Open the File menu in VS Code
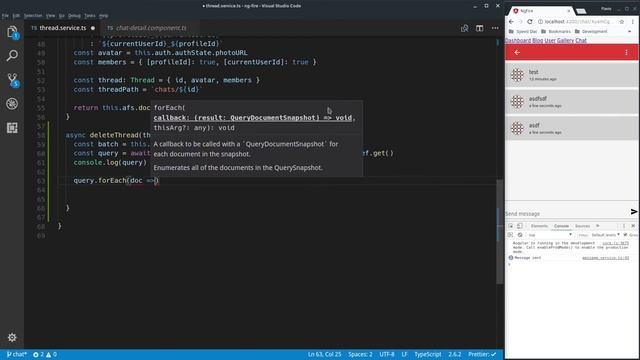640x360 pixels. point(5,16)
